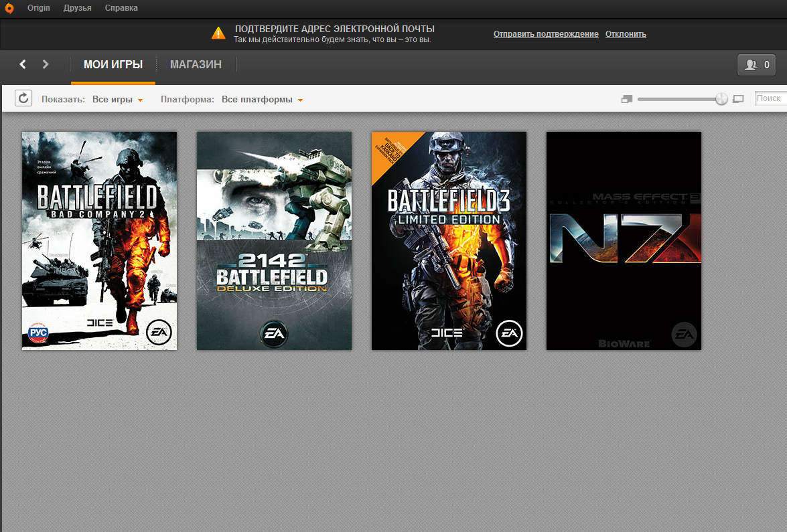Click Отправить подтверждение link

pos(546,34)
